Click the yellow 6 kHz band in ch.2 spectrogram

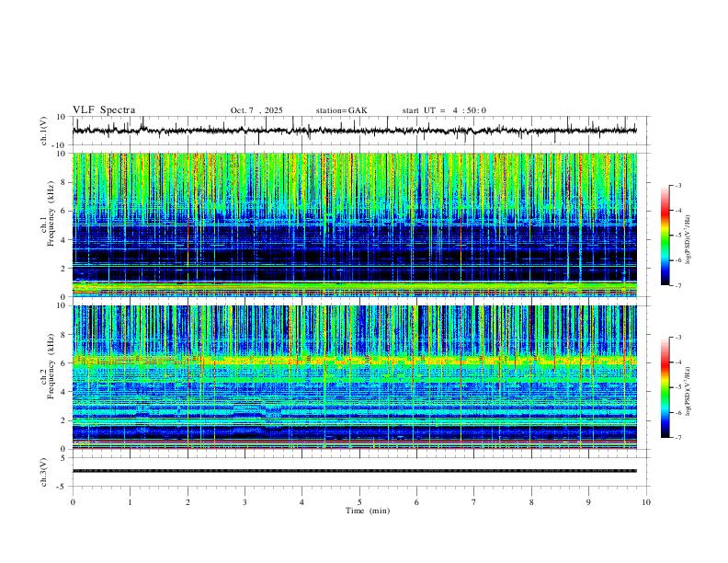354,360
